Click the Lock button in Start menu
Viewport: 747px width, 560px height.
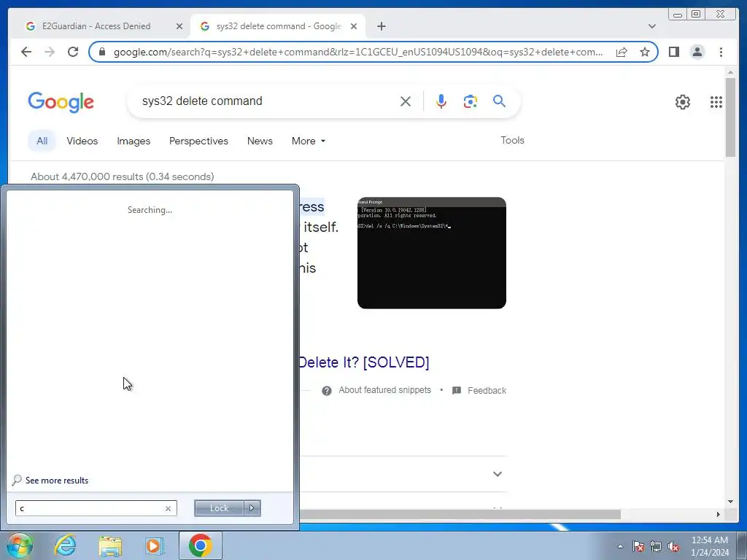(x=219, y=508)
